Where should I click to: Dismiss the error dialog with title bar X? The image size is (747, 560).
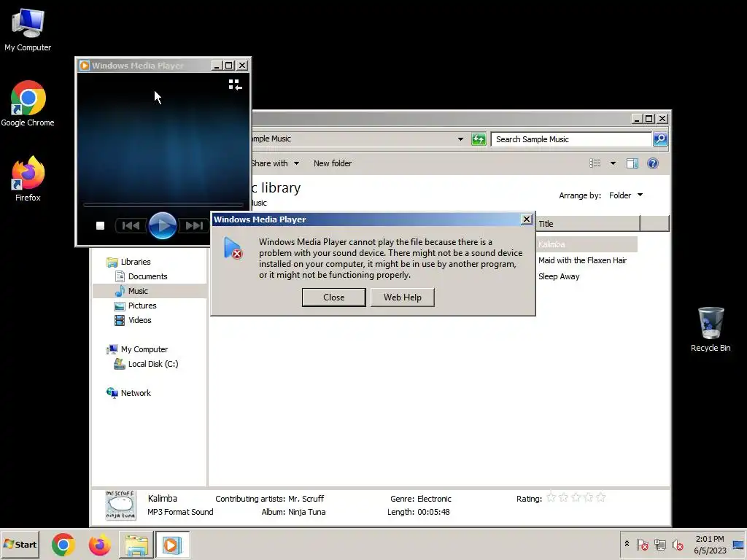pyautogui.click(x=527, y=219)
